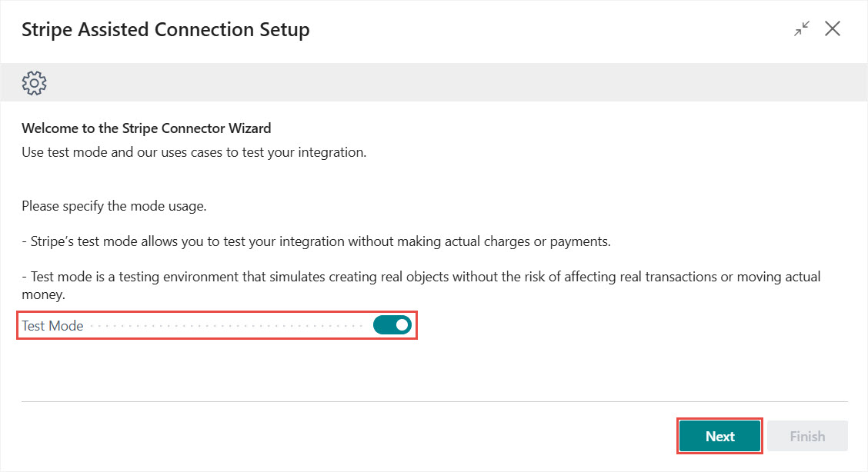This screenshot has width=868, height=472.
Task: Click the horizontal divider above the Next button
Action: pyautogui.click(x=434, y=401)
